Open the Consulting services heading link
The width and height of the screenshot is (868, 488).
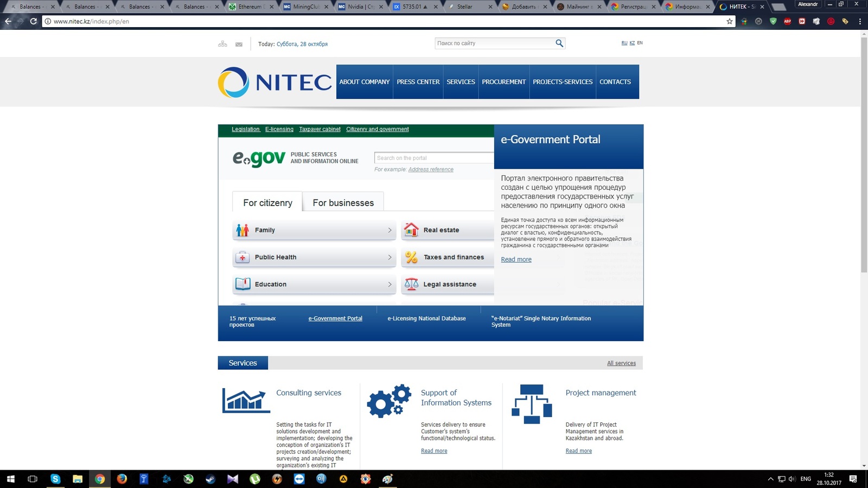(x=309, y=393)
